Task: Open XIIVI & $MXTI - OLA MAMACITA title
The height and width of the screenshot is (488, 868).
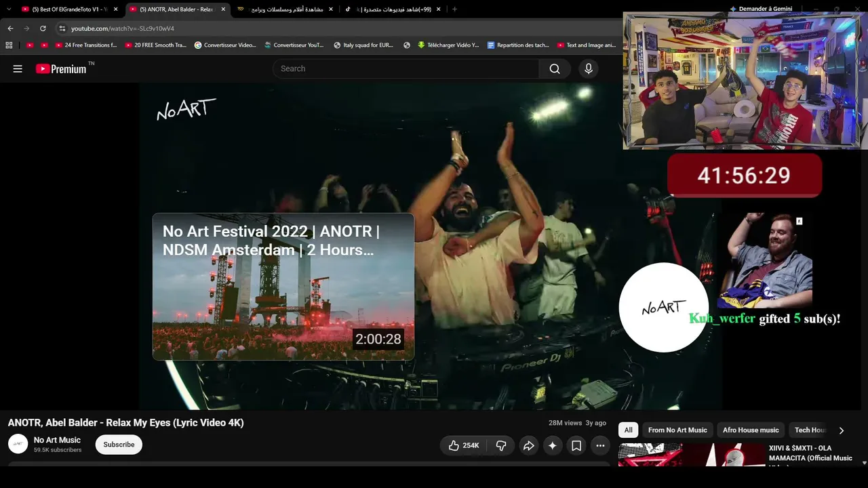Action: [810, 453]
